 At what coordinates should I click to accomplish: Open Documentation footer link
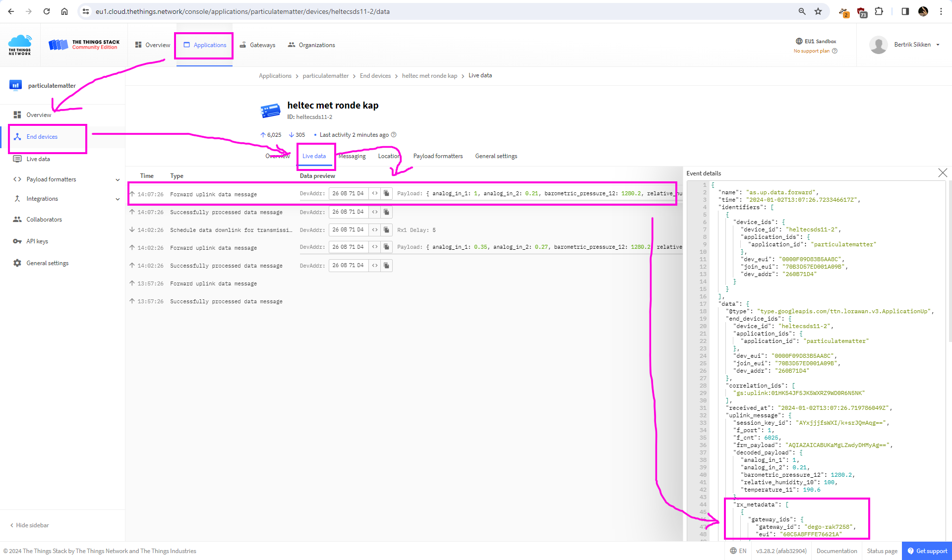(836, 551)
